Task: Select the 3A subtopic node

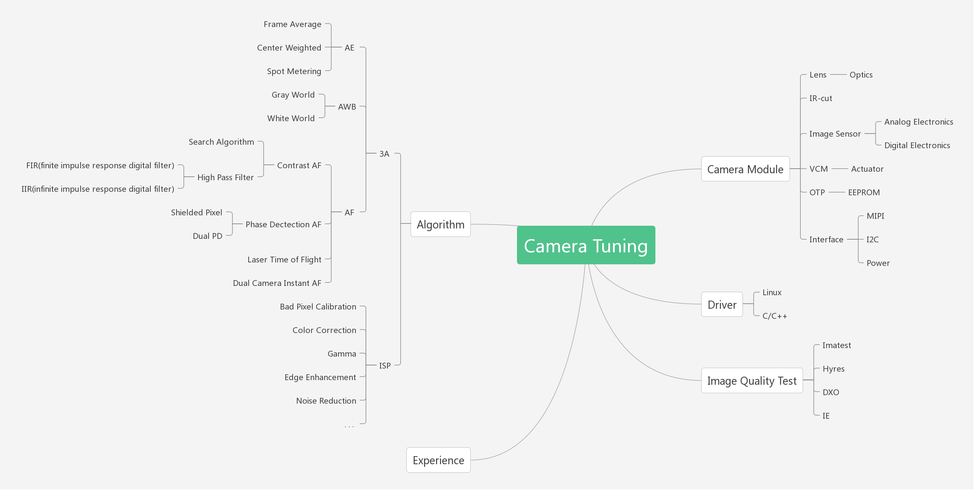Action: (x=384, y=154)
